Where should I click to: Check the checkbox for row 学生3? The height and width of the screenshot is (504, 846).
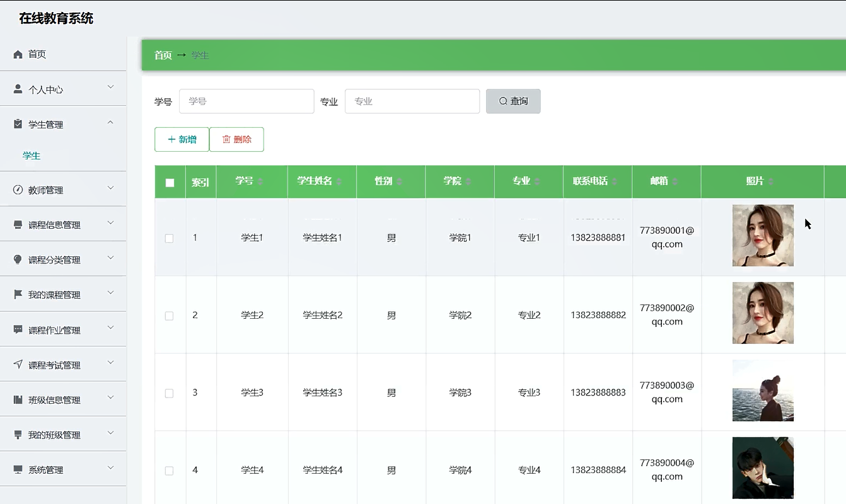pos(169,393)
